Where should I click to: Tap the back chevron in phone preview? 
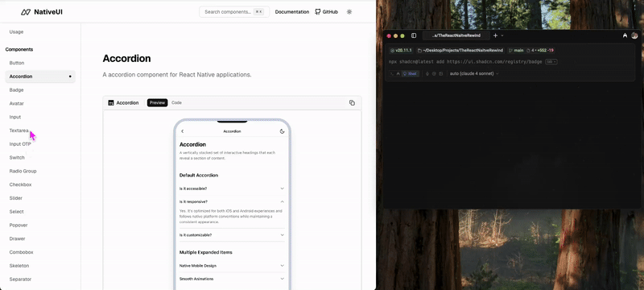(x=183, y=131)
